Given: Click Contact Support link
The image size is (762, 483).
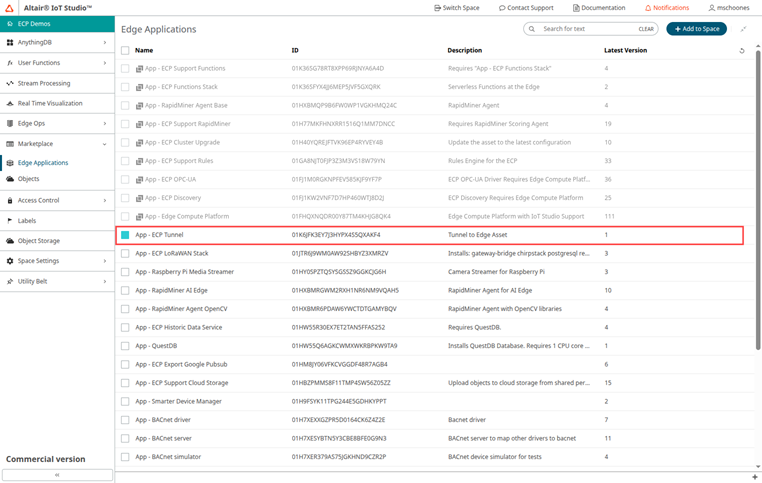Looking at the screenshot, I should pyautogui.click(x=526, y=8).
